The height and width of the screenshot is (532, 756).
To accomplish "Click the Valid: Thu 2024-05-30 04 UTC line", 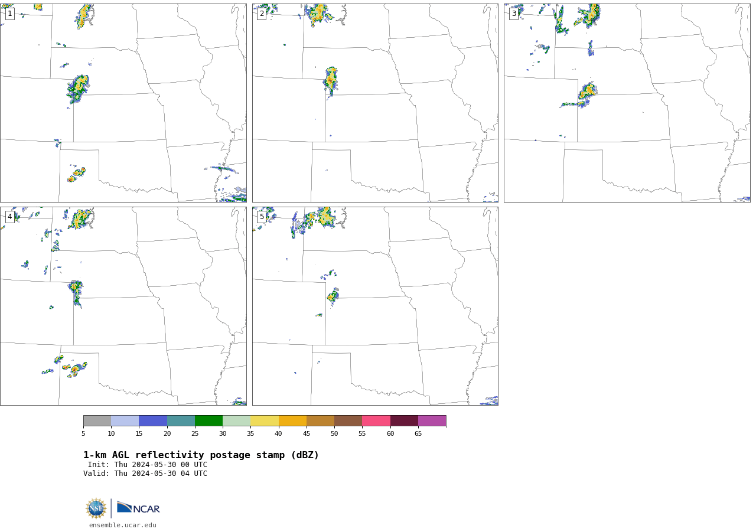I will pos(145,474).
